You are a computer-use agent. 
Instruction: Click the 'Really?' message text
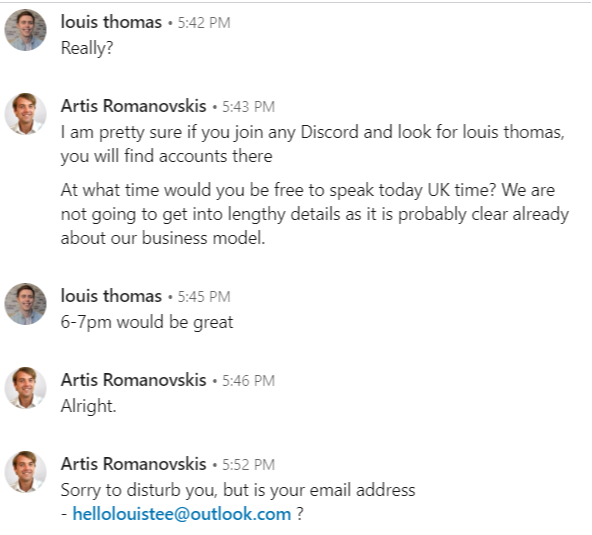click(x=87, y=48)
